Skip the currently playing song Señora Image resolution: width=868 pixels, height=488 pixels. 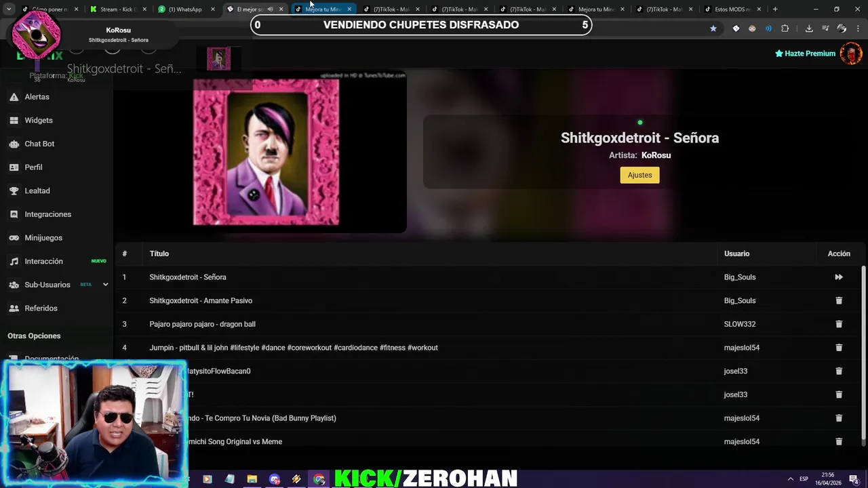pos(839,277)
